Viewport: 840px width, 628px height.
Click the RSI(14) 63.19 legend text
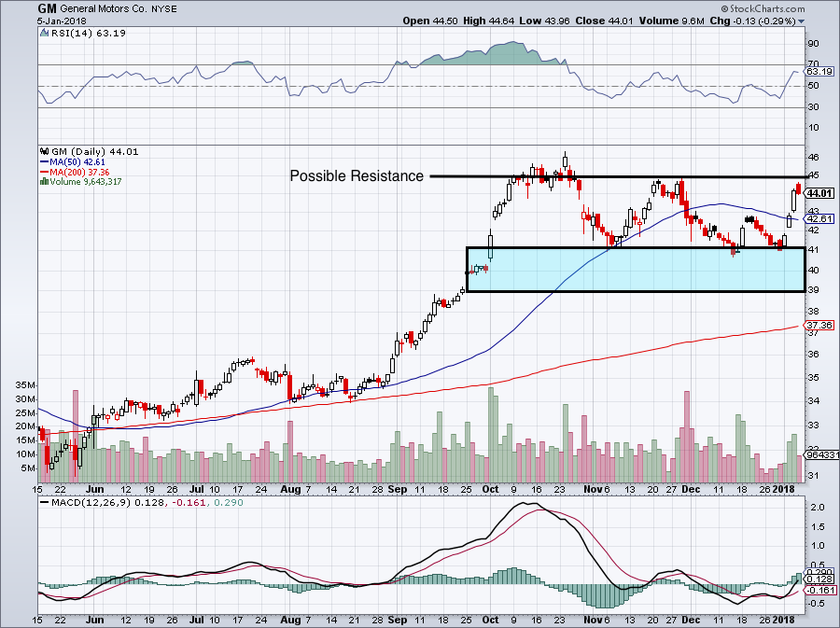[x=89, y=34]
